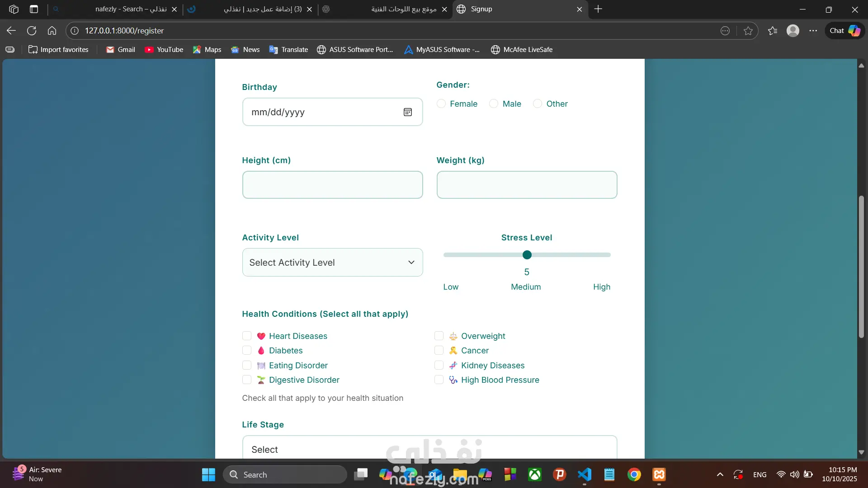
Task: Select the Female gender option
Action: pos(441,104)
